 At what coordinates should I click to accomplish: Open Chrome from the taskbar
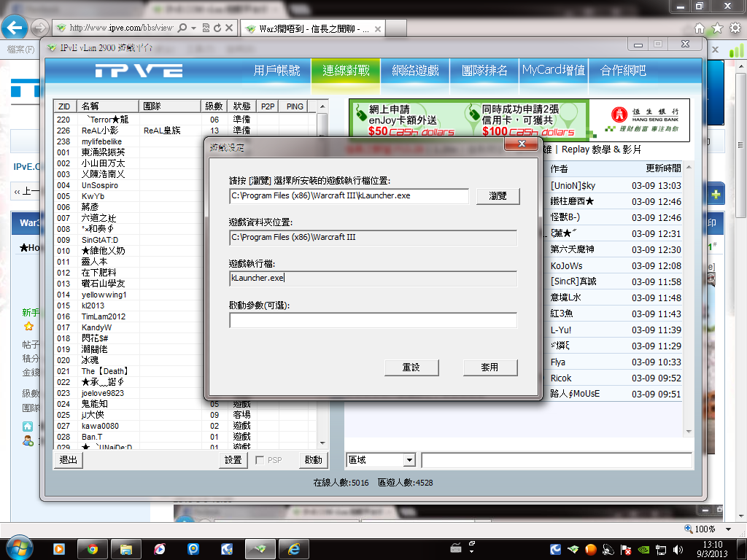coord(93,548)
